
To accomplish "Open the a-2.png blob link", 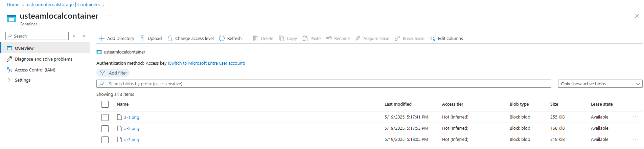I will point(132,128).
